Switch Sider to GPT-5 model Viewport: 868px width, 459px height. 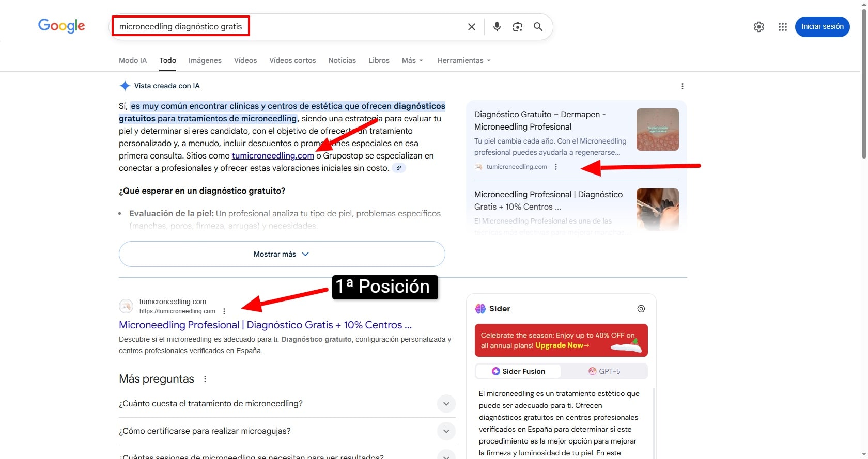click(x=604, y=371)
